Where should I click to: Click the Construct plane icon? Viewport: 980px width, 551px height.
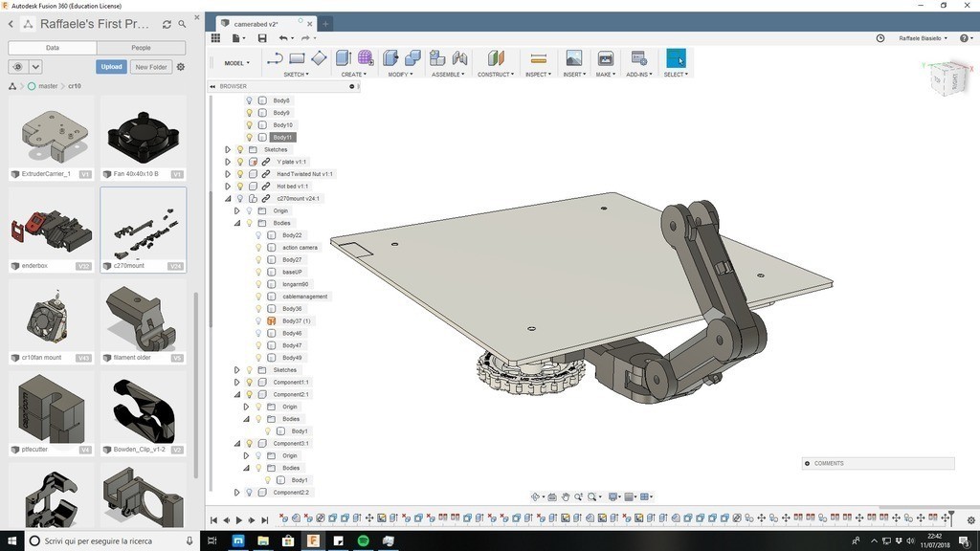pos(495,59)
